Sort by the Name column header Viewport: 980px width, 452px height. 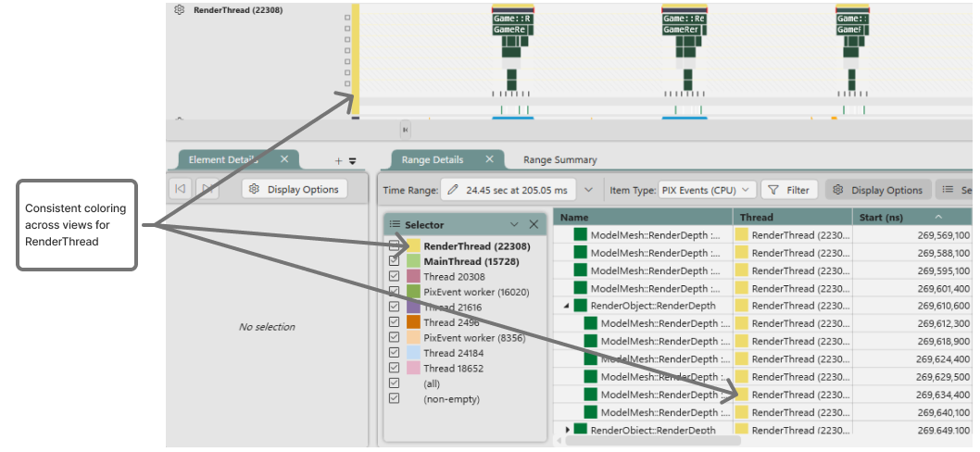(x=643, y=217)
